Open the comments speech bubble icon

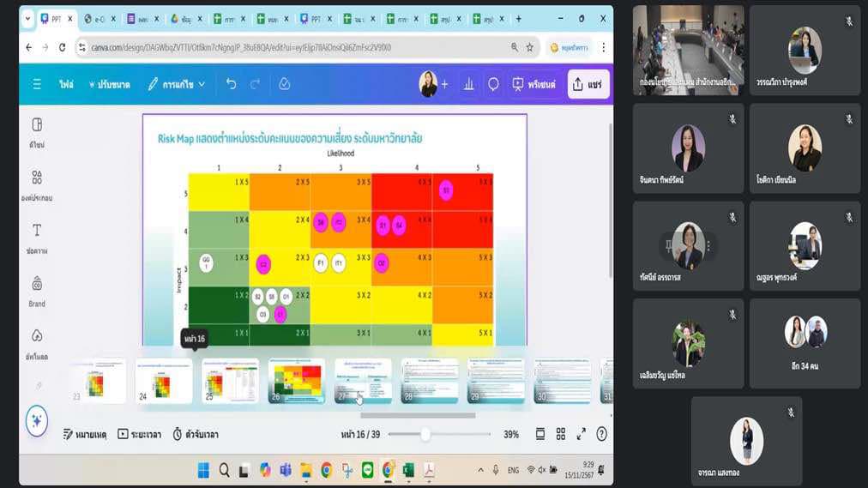pos(493,84)
